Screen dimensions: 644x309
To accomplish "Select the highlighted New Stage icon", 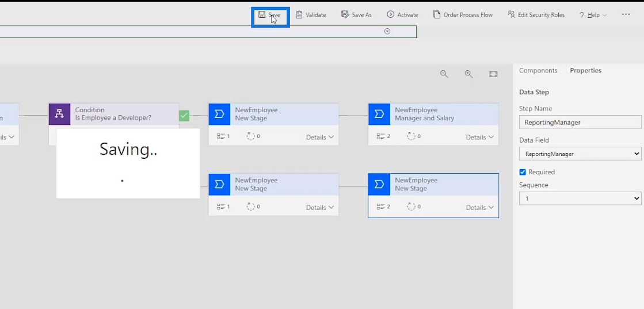I will pyautogui.click(x=379, y=184).
